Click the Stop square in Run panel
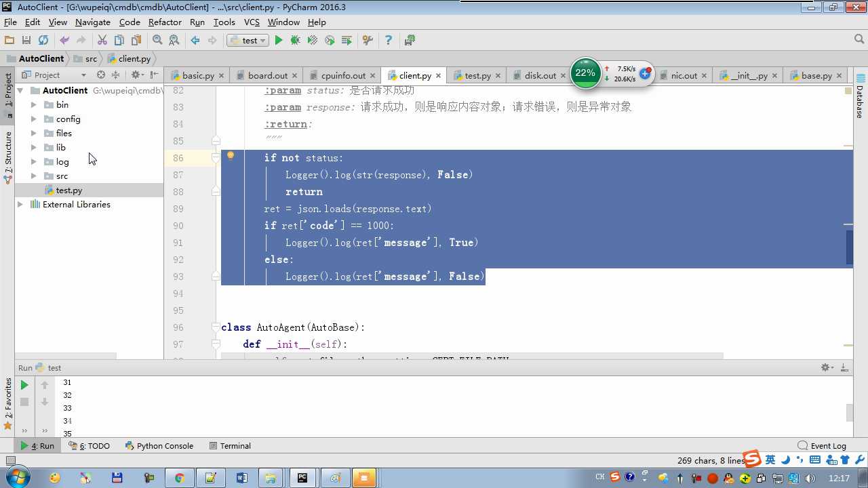868x488 pixels. tap(24, 402)
